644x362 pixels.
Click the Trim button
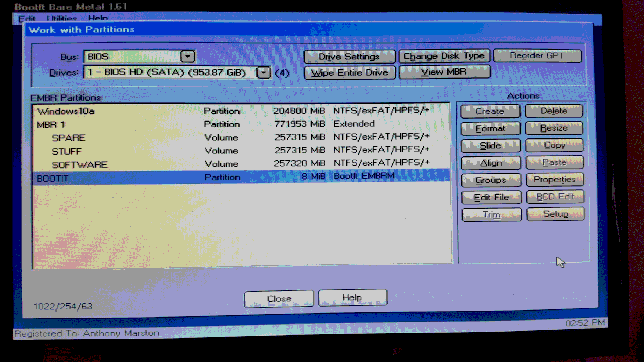click(x=492, y=215)
